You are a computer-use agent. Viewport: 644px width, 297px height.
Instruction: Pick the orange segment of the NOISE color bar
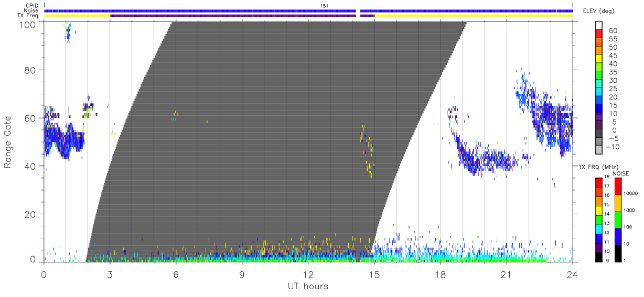pos(617,203)
